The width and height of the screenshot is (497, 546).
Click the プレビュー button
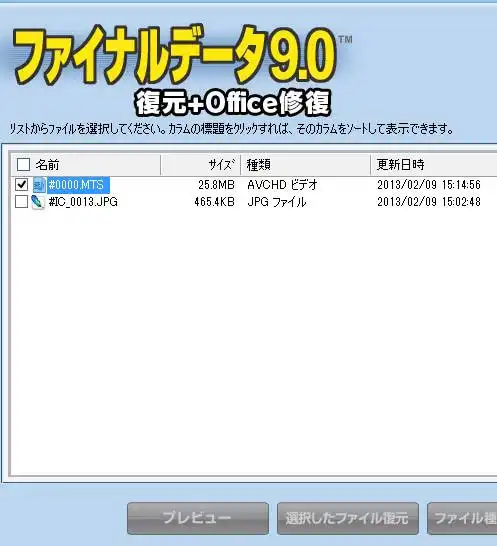198,518
